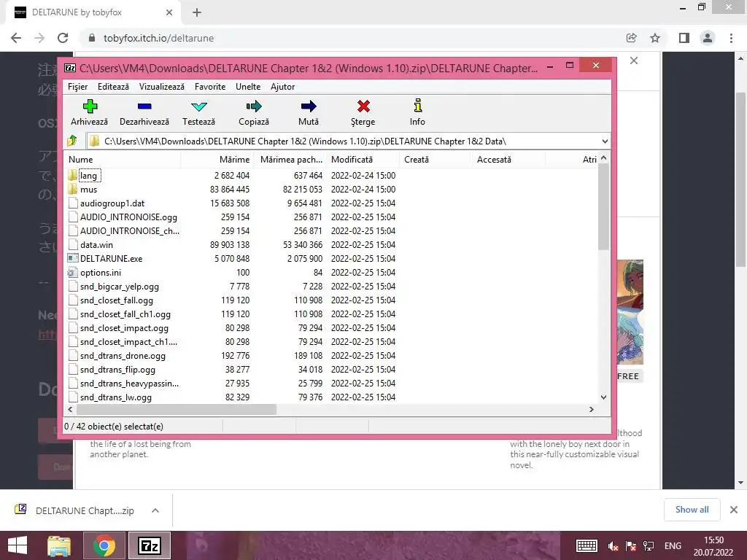Image resolution: width=747 pixels, height=560 pixels.
Task: Expand the address path dropdown
Action: pyautogui.click(x=605, y=141)
